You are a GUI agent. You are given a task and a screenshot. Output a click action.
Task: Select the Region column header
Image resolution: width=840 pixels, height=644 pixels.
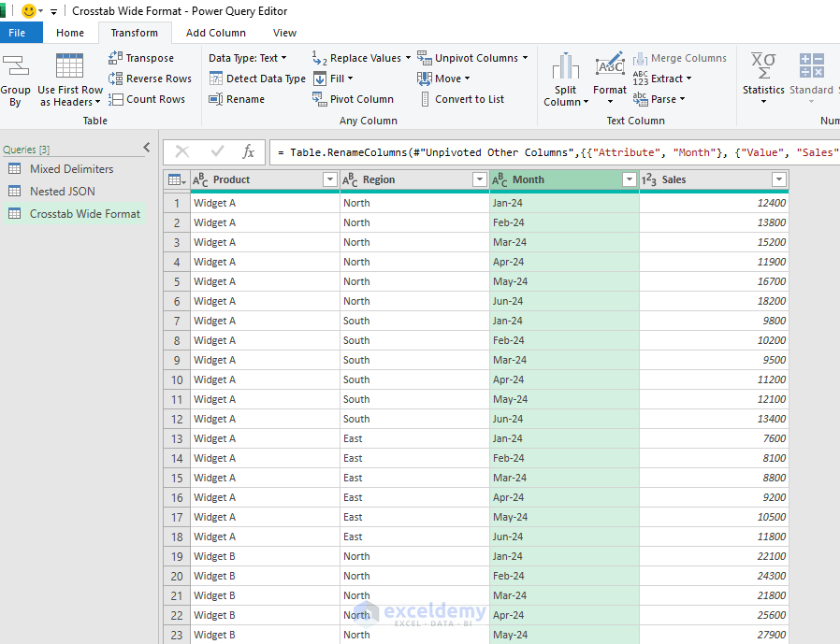(x=415, y=179)
